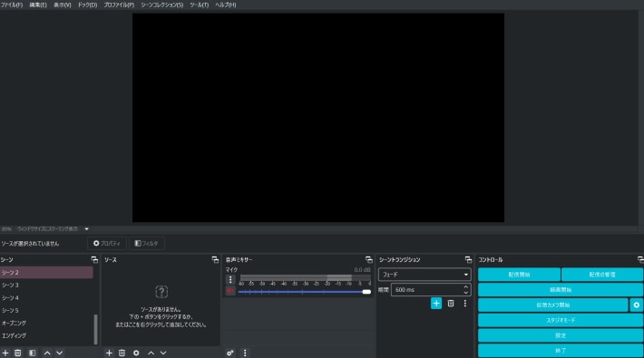
Task: Open source properties gear icon in Sources panel
Action: pos(136,353)
